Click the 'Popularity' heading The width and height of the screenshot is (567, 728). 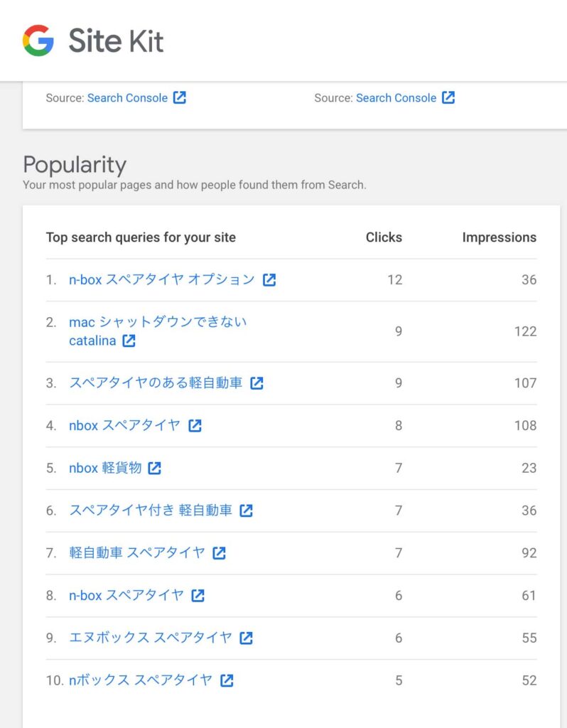pos(74,165)
